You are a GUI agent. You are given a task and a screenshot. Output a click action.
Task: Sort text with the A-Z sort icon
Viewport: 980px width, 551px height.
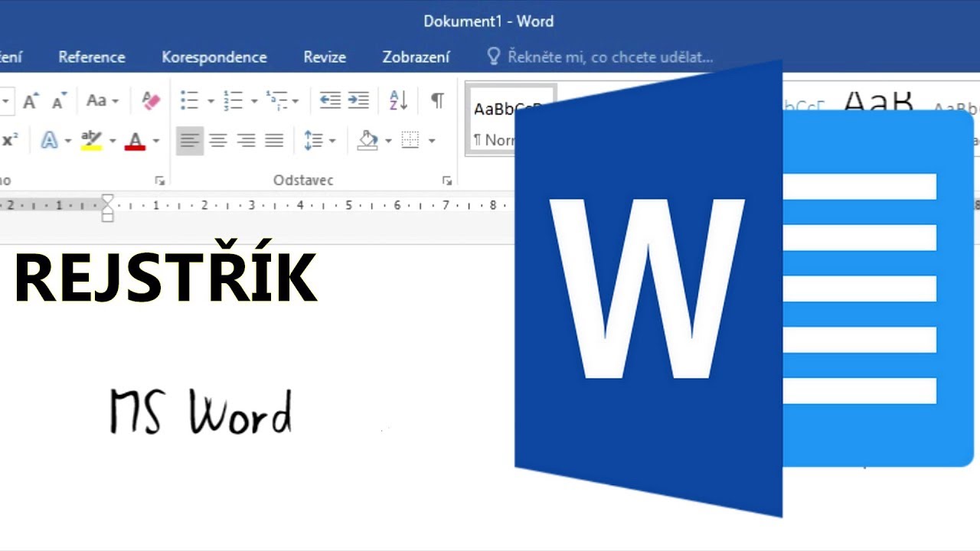click(399, 100)
